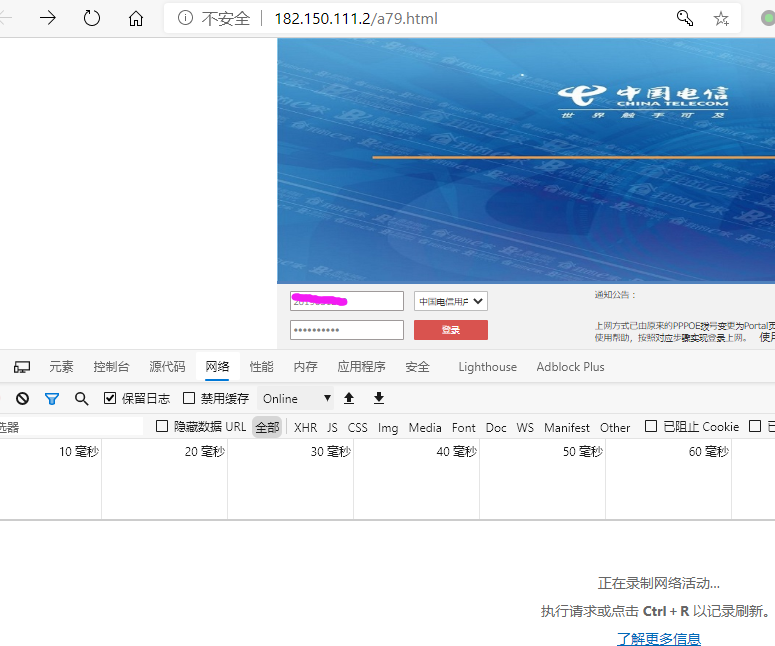Open Application tab (应用程序)

pyautogui.click(x=361, y=367)
